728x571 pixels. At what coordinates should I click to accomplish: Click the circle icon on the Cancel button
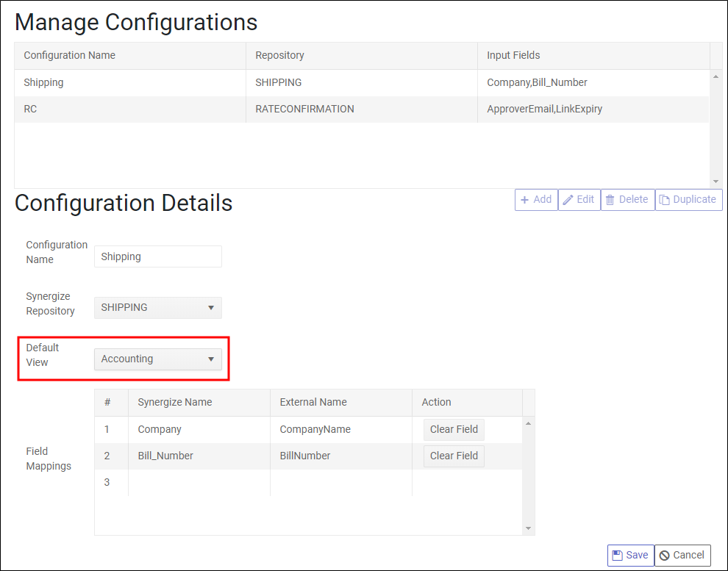664,555
